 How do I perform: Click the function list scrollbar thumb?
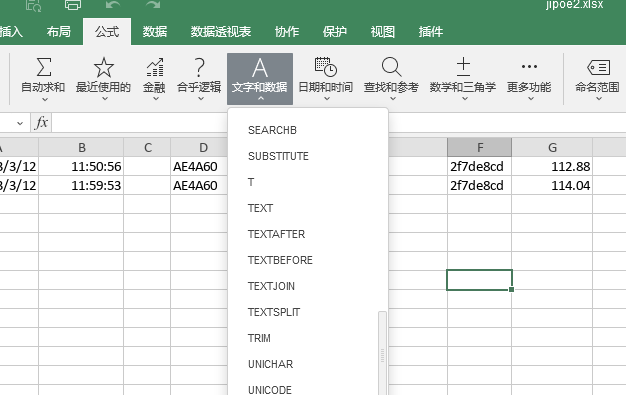pyautogui.click(x=382, y=353)
